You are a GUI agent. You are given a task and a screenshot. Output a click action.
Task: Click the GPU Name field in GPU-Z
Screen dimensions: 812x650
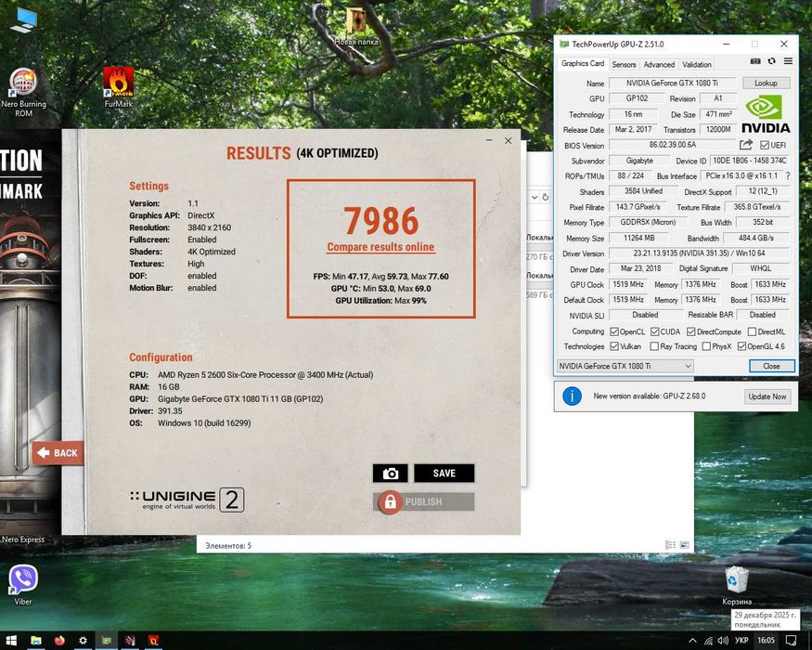[672, 83]
